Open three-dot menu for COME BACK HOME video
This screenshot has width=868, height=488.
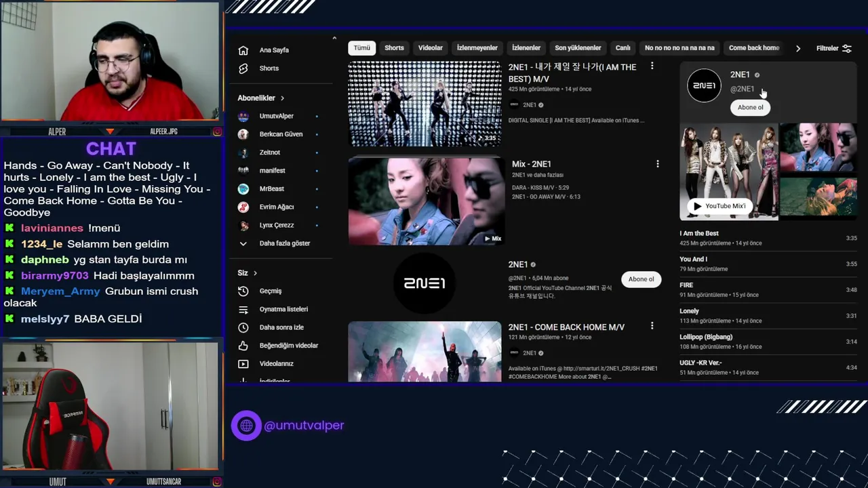[652, 326]
